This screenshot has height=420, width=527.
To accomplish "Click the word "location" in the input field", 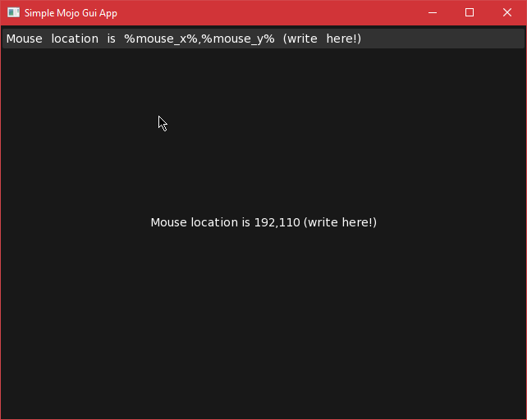I will [75, 39].
